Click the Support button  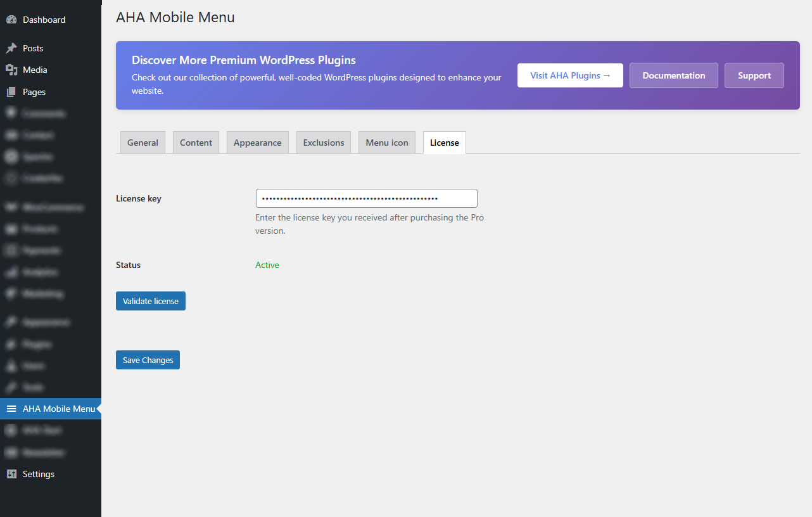(x=754, y=75)
